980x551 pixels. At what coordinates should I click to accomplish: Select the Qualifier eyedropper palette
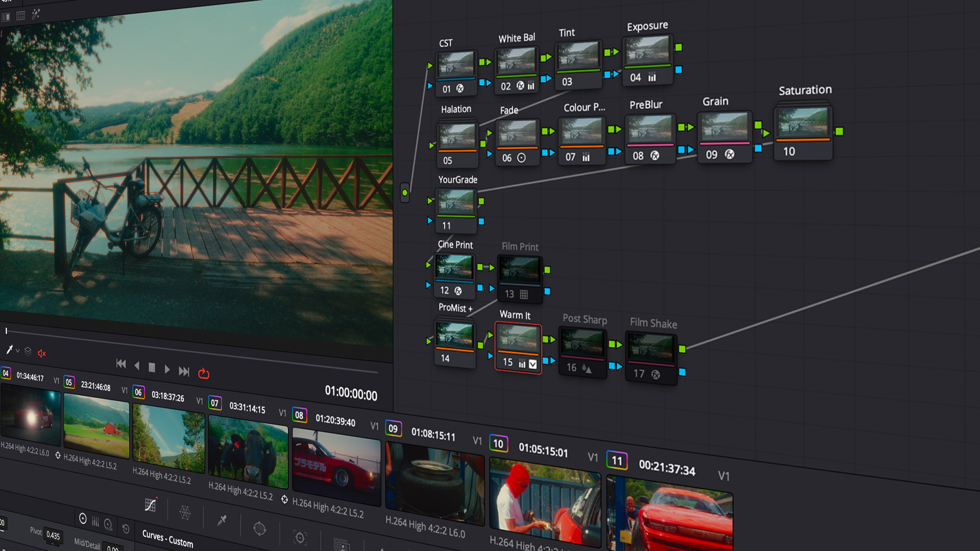pos(222,520)
